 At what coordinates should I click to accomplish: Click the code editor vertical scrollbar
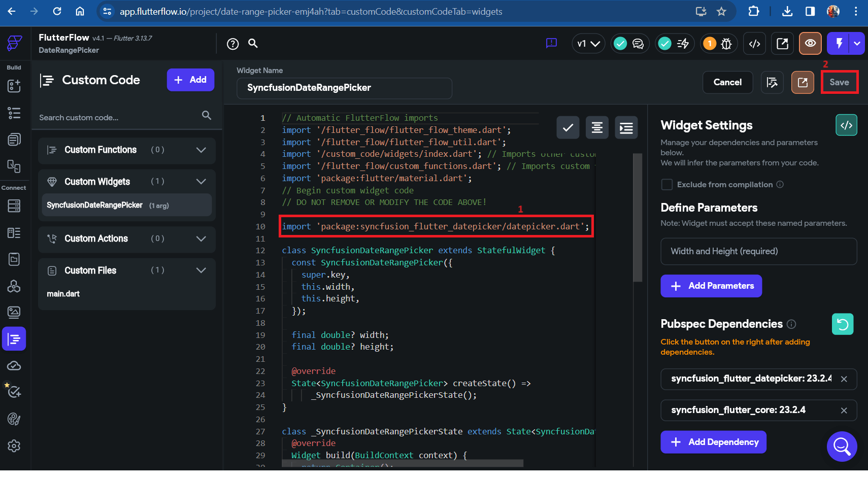(638, 217)
